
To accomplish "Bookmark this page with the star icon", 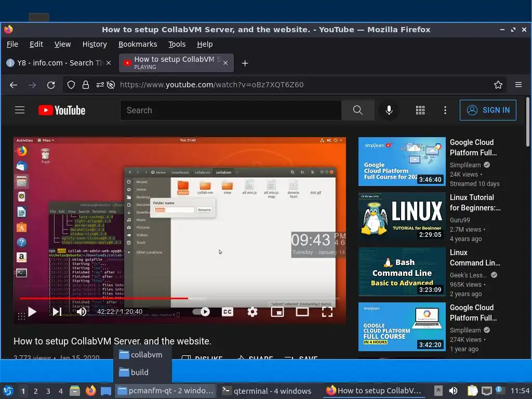I will (x=498, y=85).
